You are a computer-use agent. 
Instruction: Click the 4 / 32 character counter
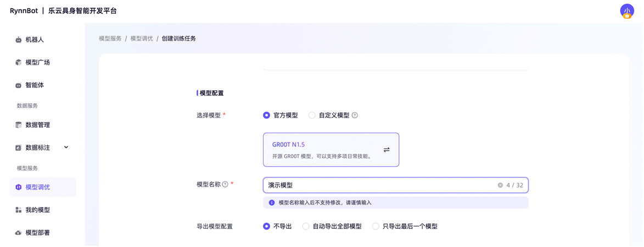pos(514,185)
